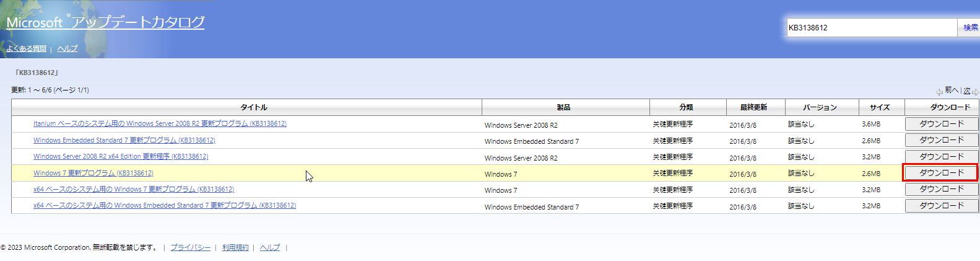
Task: Download the Itanium Windows Server 2008 R2 update
Action: point(942,124)
